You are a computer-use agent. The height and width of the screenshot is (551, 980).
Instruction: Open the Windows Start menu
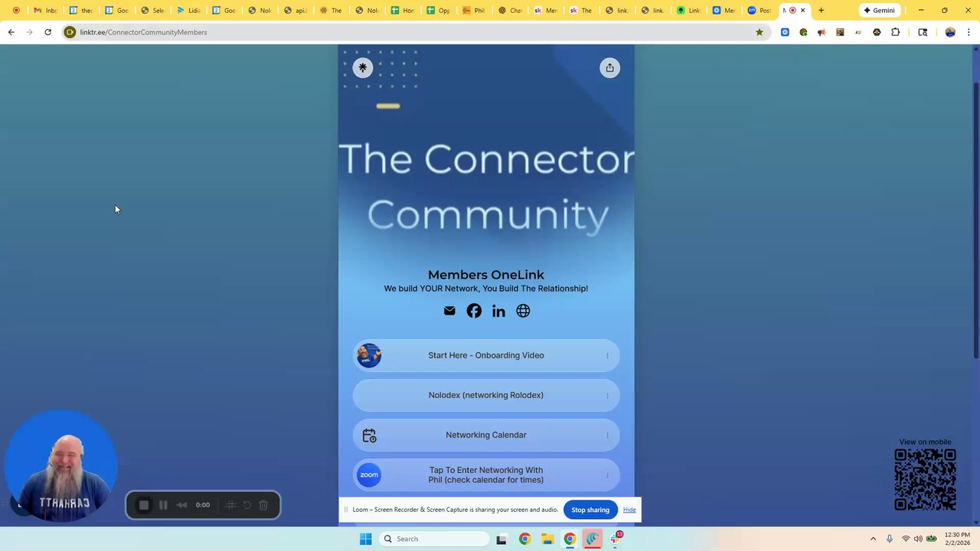[x=365, y=539]
